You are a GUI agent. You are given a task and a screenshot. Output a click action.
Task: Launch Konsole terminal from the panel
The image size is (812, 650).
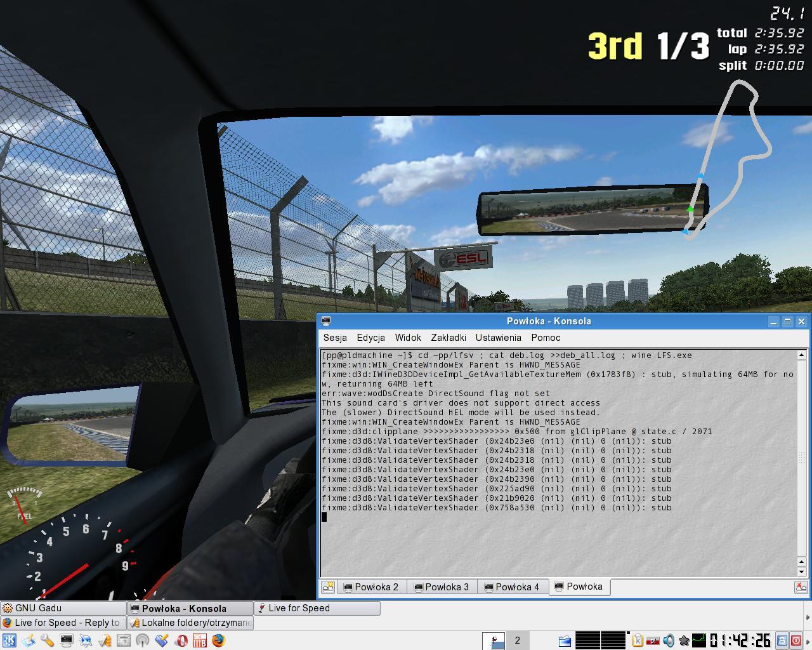tap(66, 640)
